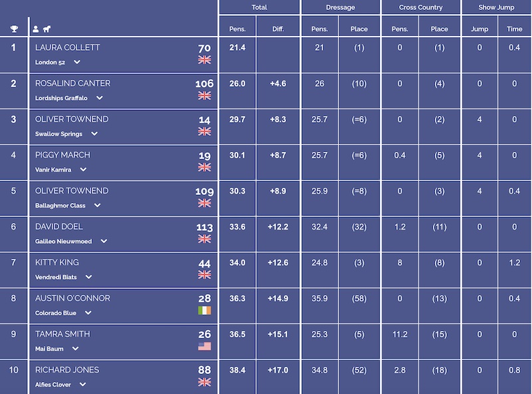Click the trophy rank column icon
Screen dimensions: 532x394
[x=14, y=29]
